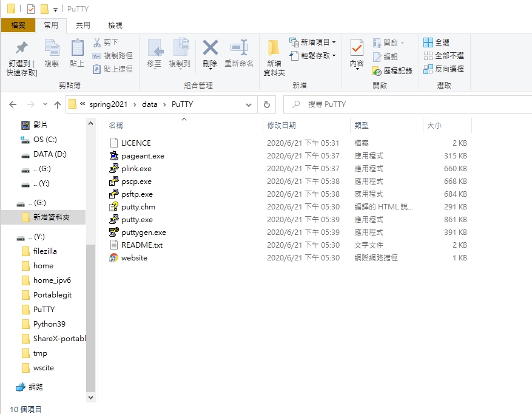Click the Pin to Quick access icon
This screenshot has height=414, width=532.
pyautogui.click(x=22, y=48)
